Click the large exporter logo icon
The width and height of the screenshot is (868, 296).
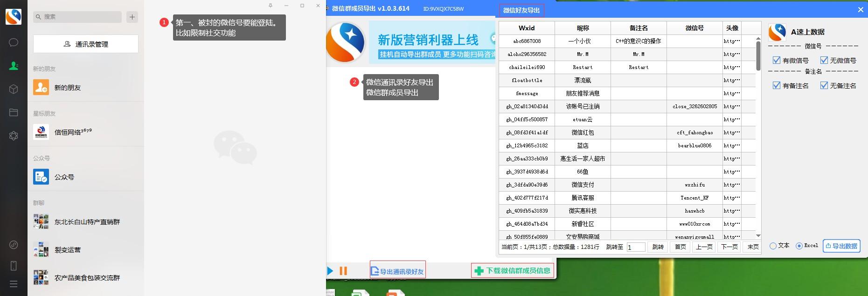pyautogui.click(x=346, y=42)
